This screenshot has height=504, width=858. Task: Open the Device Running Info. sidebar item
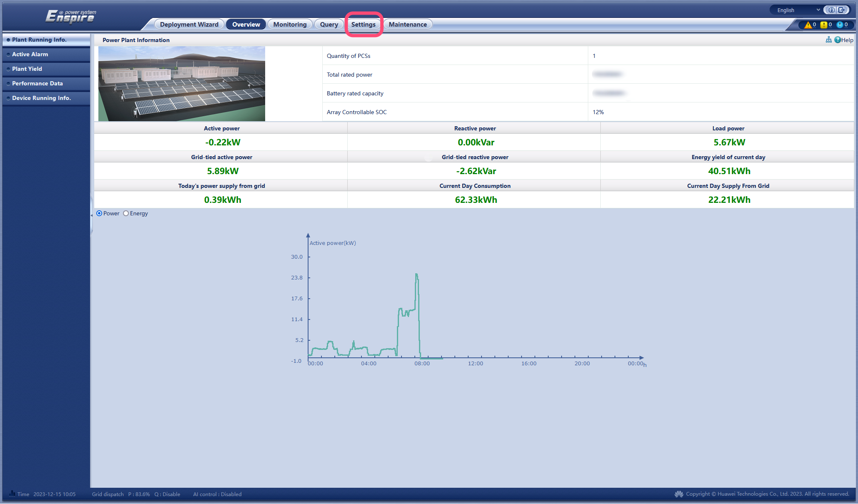(x=41, y=98)
